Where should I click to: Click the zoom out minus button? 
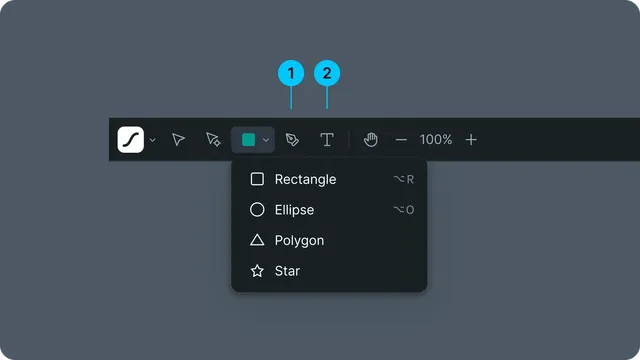tap(401, 140)
